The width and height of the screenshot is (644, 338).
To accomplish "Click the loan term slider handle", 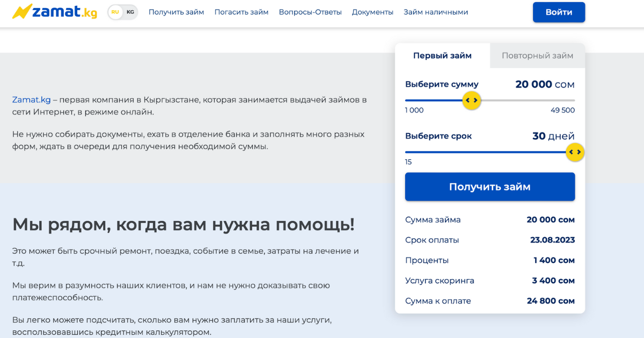I will [575, 152].
